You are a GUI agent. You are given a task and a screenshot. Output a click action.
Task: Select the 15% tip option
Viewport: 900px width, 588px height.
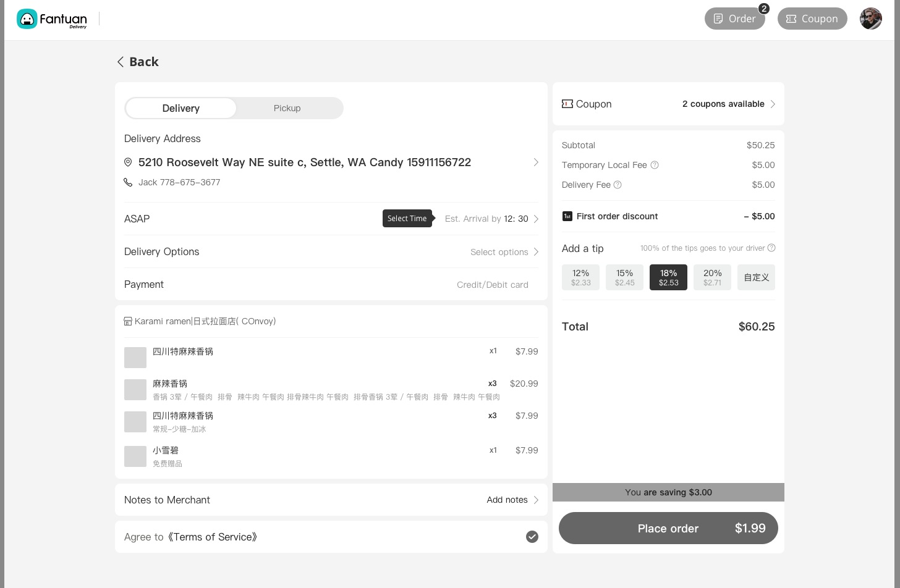pos(624,277)
